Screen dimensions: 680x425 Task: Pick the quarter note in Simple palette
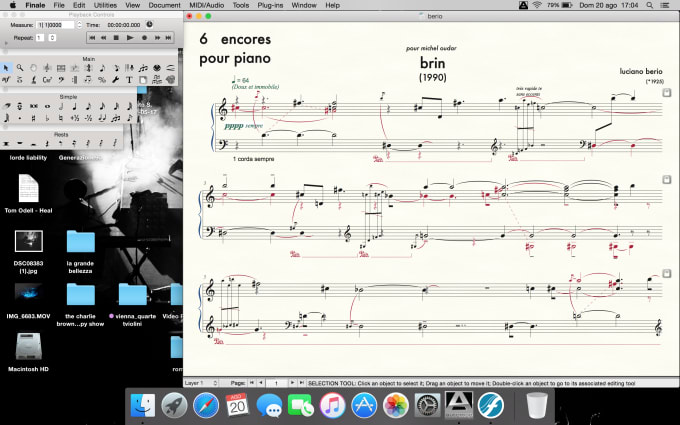pos(75,106)
